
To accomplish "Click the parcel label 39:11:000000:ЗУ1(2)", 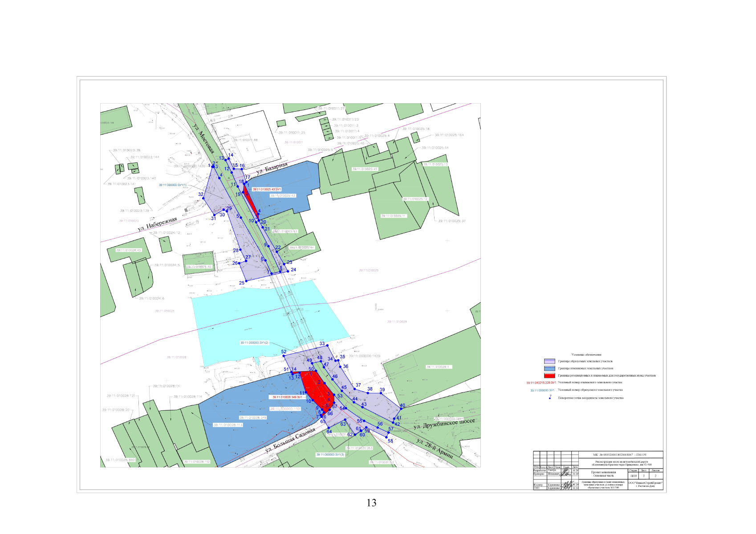I will tap(254, 343).
